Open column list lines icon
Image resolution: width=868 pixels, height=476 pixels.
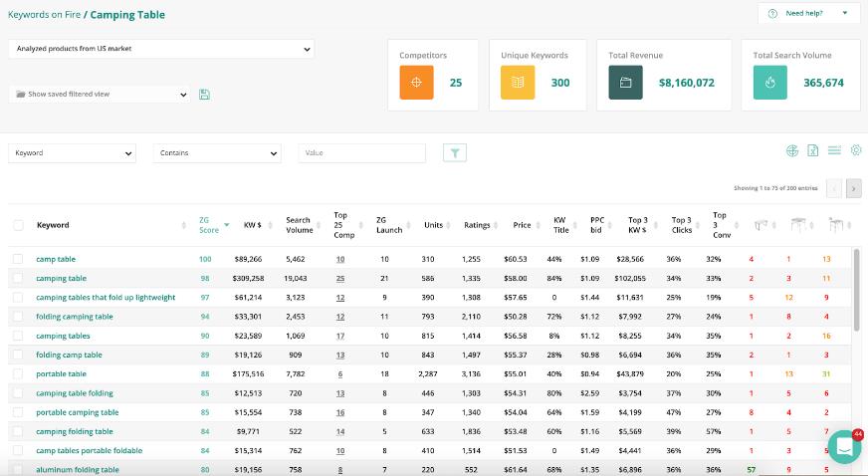[834, 150]
